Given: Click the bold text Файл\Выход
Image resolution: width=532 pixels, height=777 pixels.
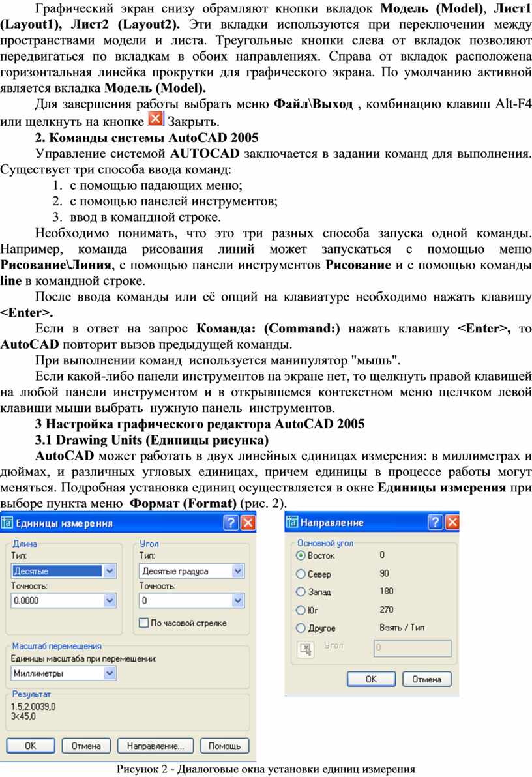Looking at the screenshot, I should coord(314,104).
